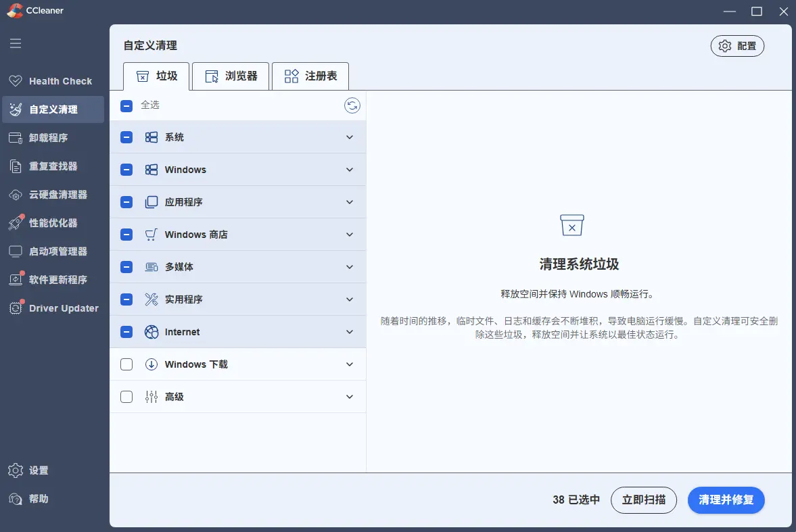Open Health Check from the sidebar
This screenshot has height=532, width=796.
pyautogui.click(x=53, y=80)
